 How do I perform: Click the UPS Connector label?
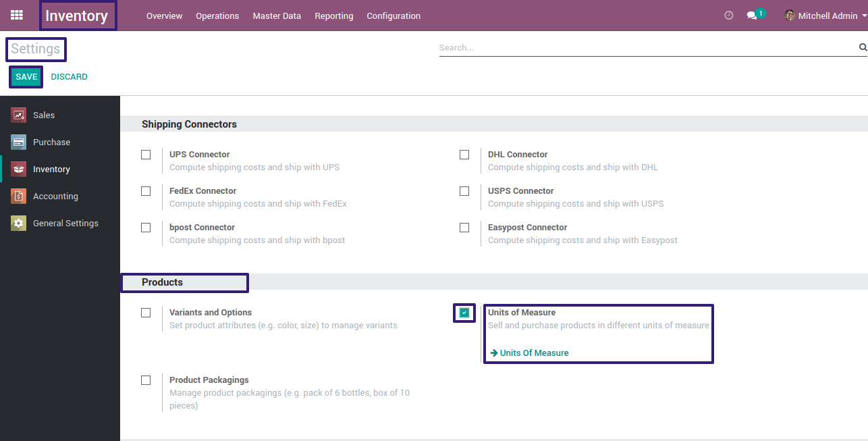tap(199, 155)
